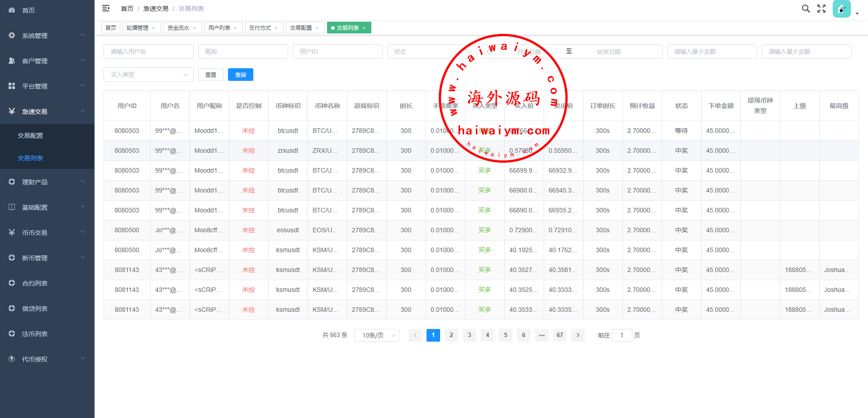Click the user avatar in top right
The height and width of the screenshot is (418, 868).
[841, 9]
